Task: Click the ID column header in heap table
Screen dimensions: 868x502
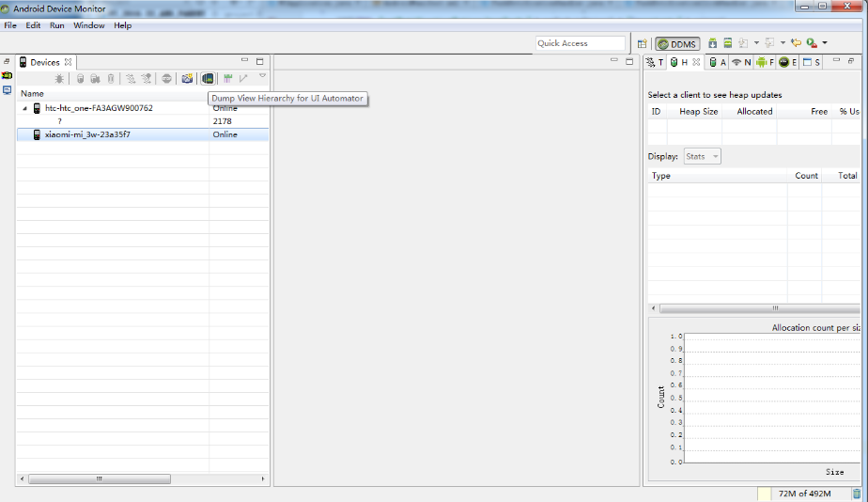Action: 656,111
